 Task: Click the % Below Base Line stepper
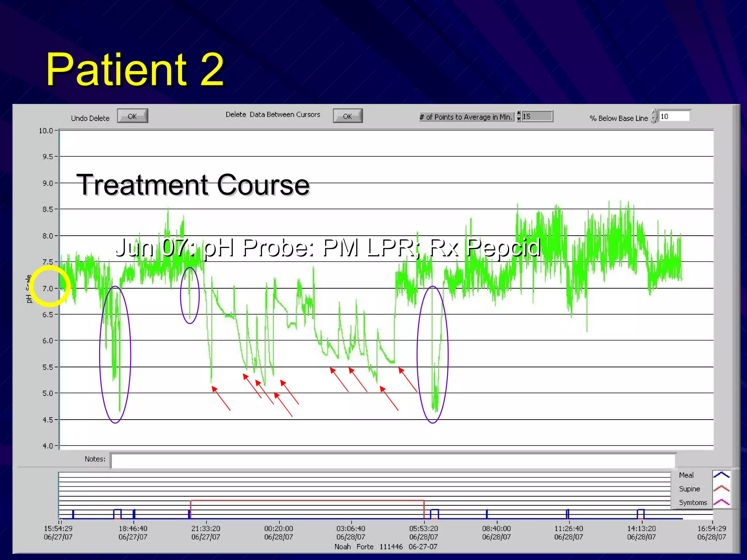point(654,116)
